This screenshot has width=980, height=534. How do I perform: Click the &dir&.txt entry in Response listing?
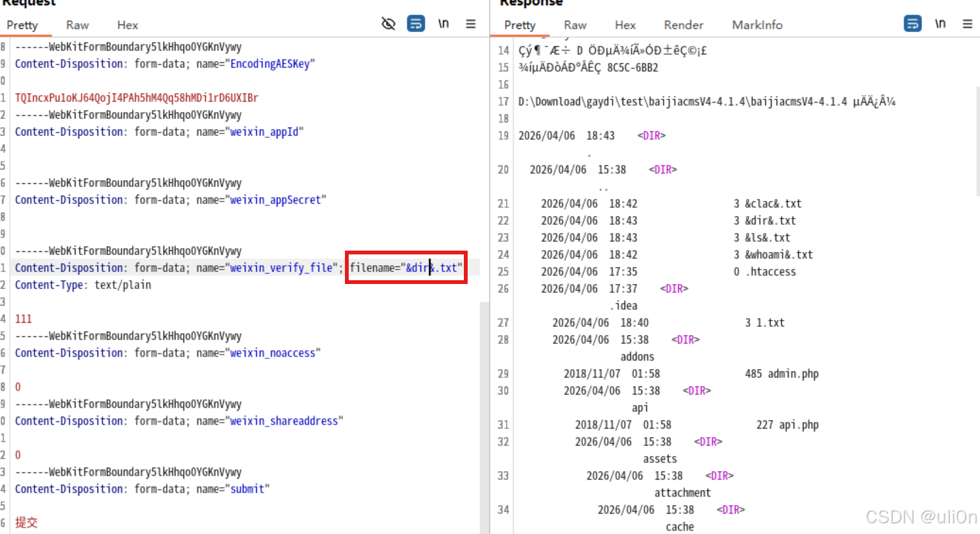pyautogui.click(x=770, y=220)
